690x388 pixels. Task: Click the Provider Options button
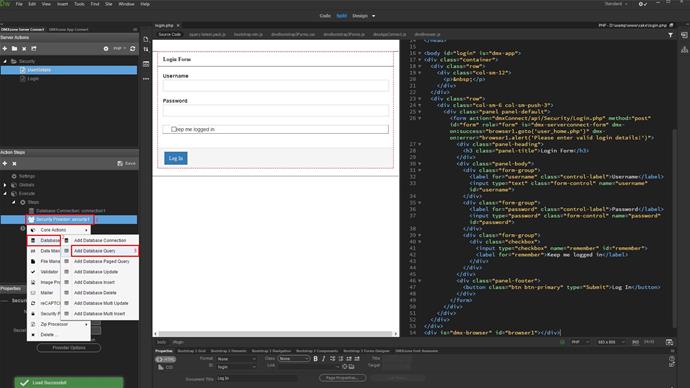tap(69, 348)
